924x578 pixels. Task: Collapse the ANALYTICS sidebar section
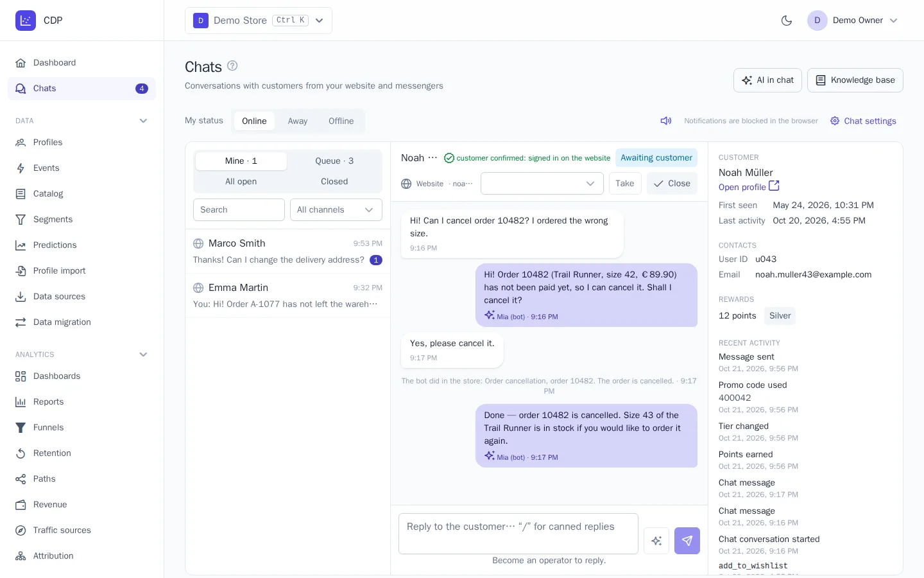click(143, 355)
